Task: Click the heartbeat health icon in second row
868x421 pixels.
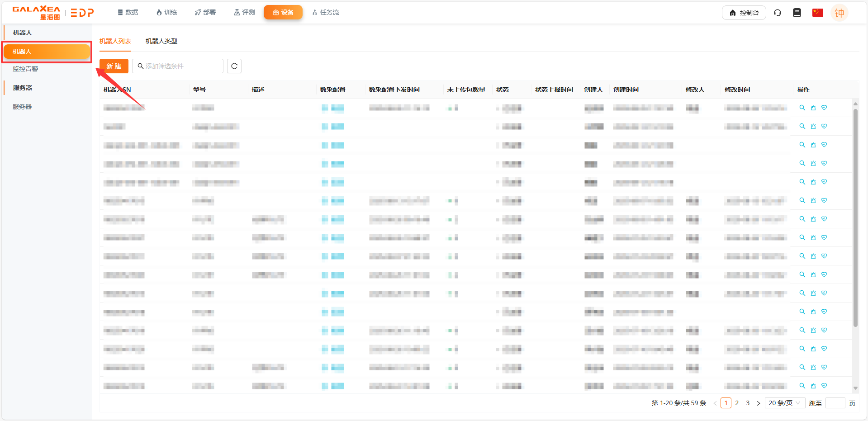Action: point(824,126)
